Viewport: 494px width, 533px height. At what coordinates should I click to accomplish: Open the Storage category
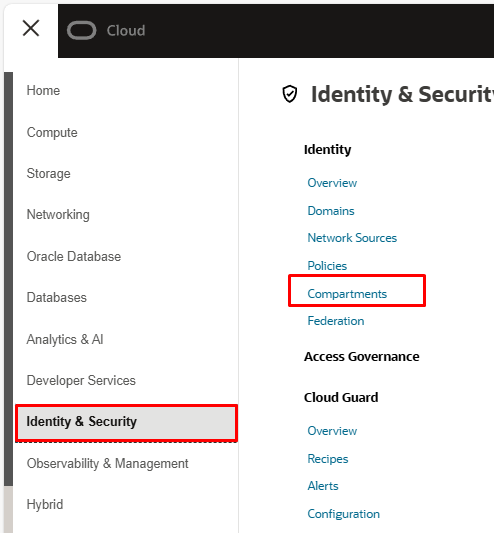tap(49, 174)
